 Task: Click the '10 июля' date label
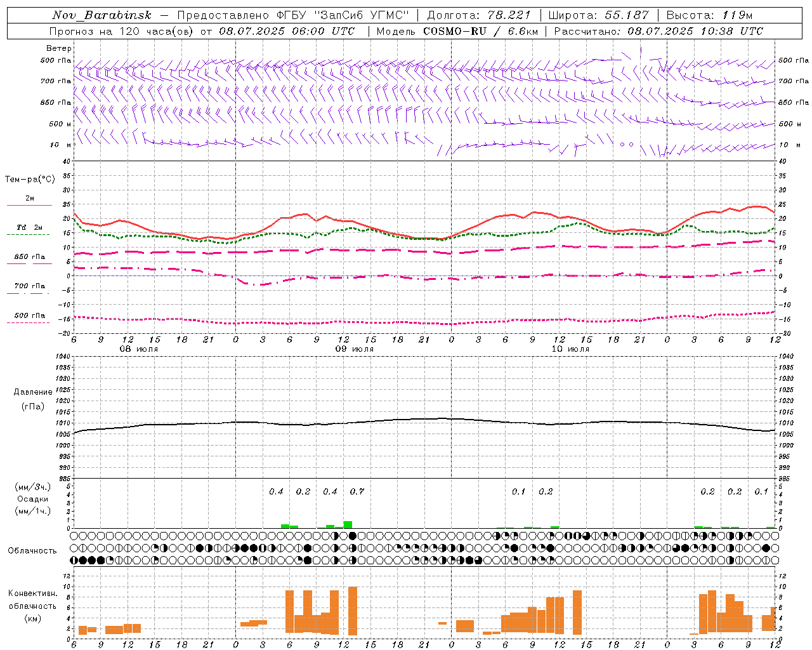570,349
